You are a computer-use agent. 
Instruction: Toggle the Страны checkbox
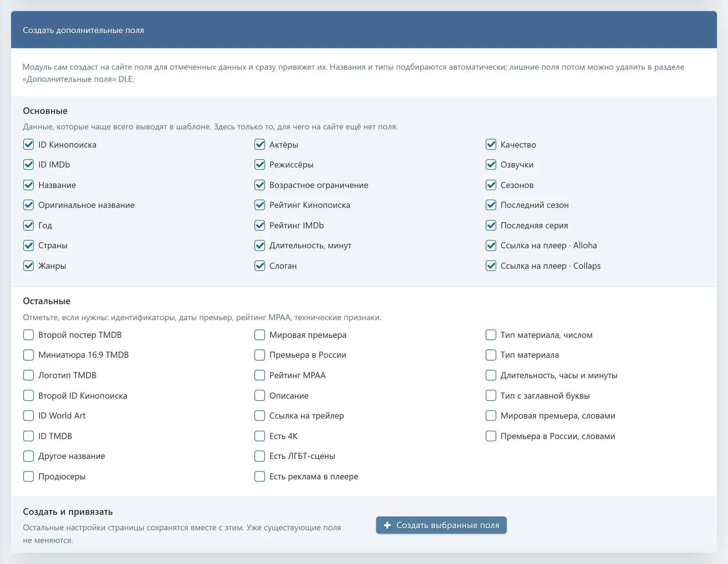pos(29,246)
